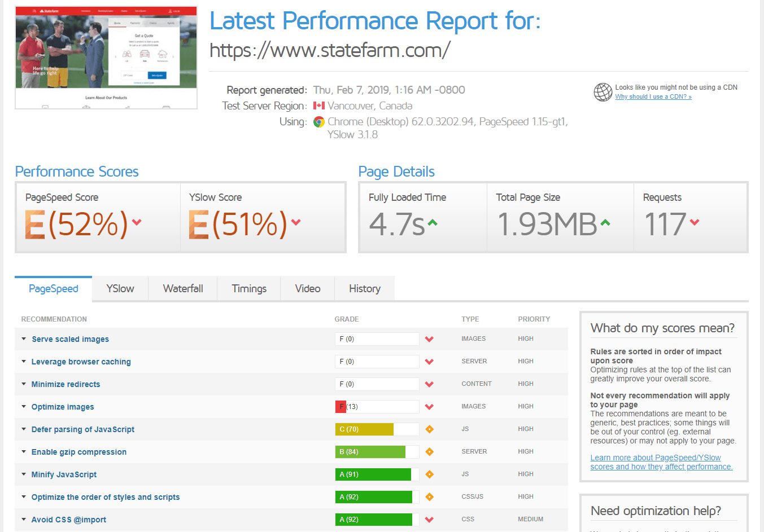
Task: Click the F (13) grade bar
Action: pyautogui.click(x=377, y=407)
